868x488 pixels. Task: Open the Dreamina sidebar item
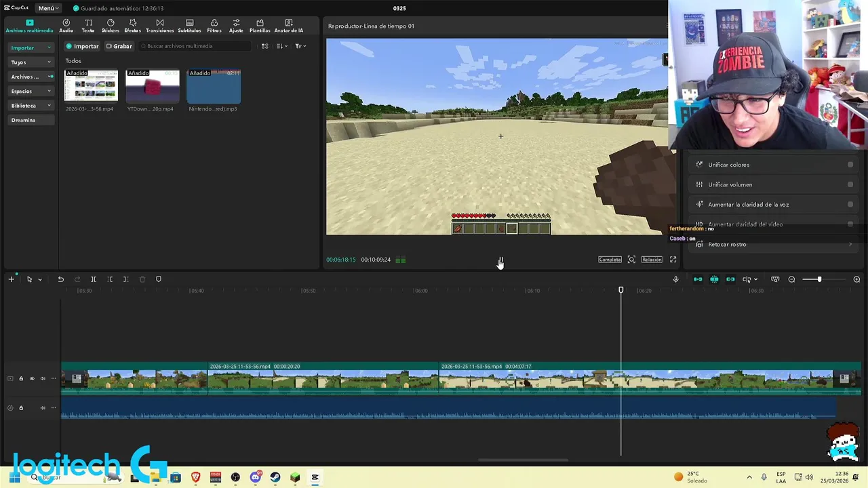pyautogui.click(x=31, y=120)
